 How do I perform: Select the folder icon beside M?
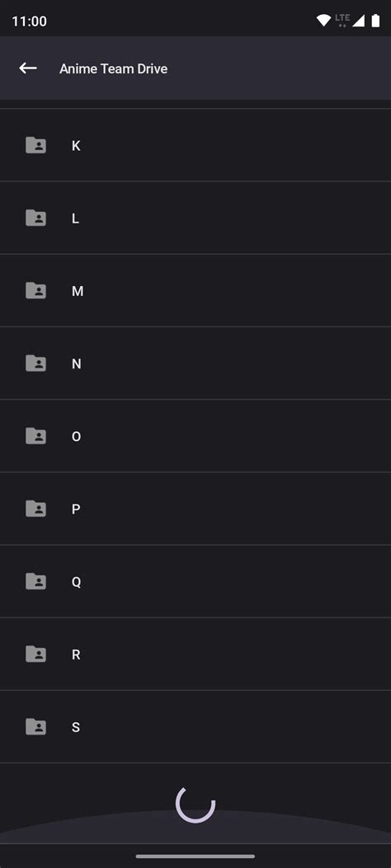(36, 291)
